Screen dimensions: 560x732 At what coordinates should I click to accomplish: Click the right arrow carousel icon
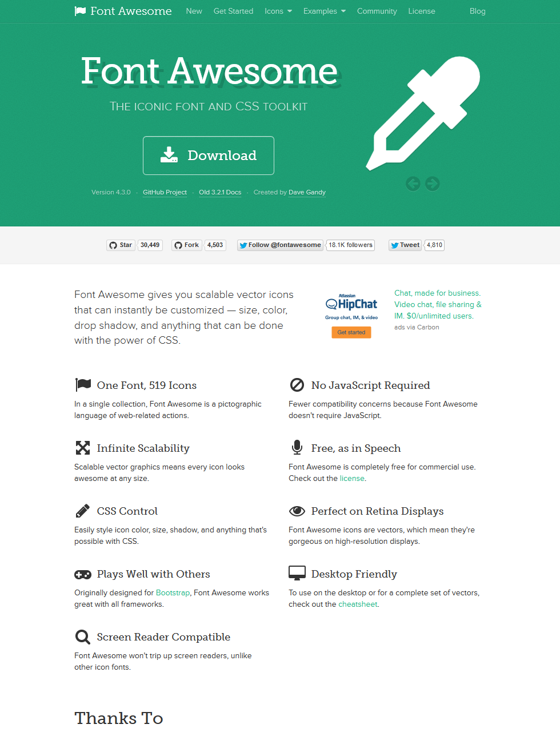tap(433, 184)
